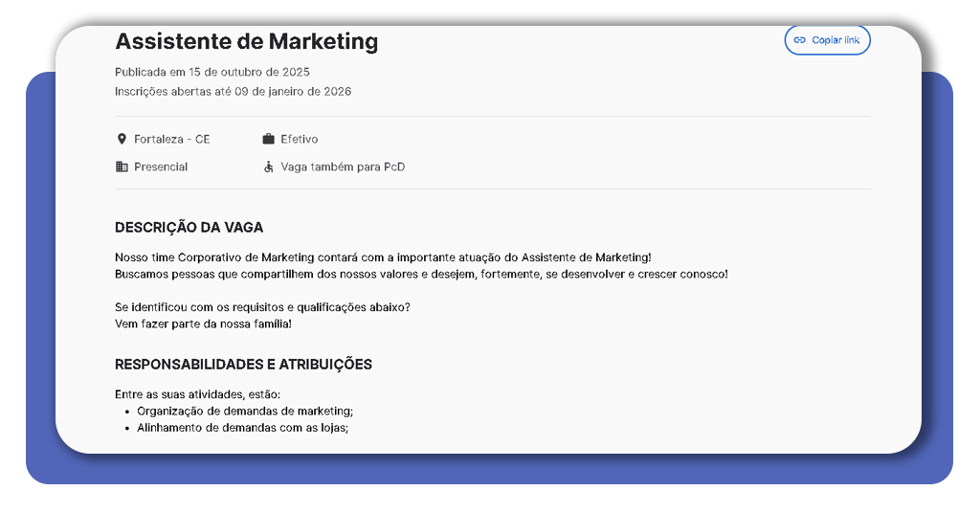Select the Assistente de Marketing job title
This screenshot has height=513, width=980.
246,41
